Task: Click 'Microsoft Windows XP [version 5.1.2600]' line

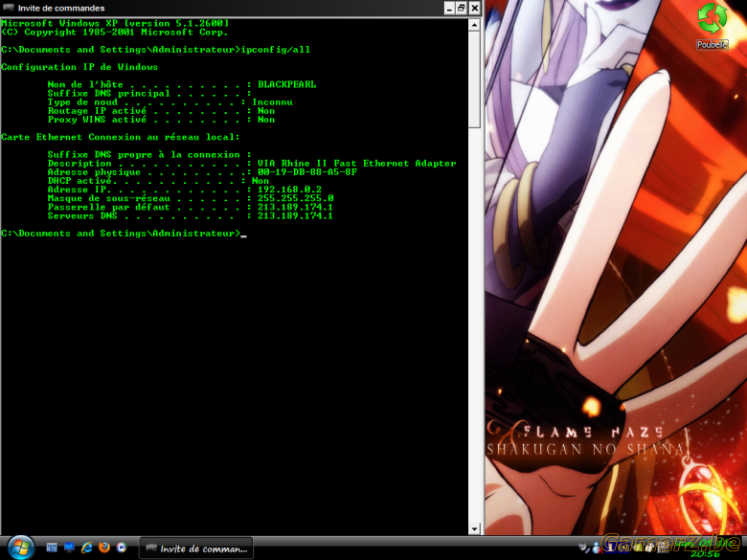Action: [x=115, y=23]
